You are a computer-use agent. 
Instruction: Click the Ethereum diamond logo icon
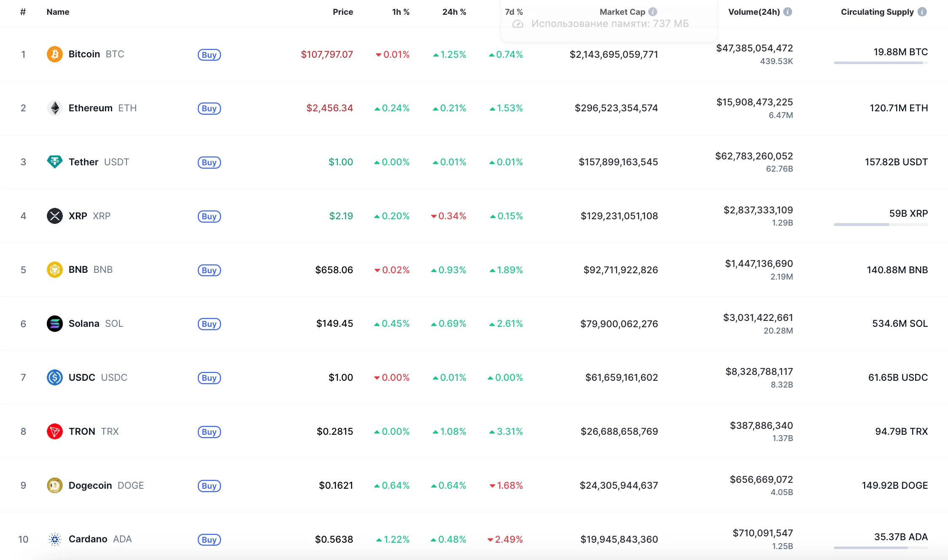click(x=54, y=108)
